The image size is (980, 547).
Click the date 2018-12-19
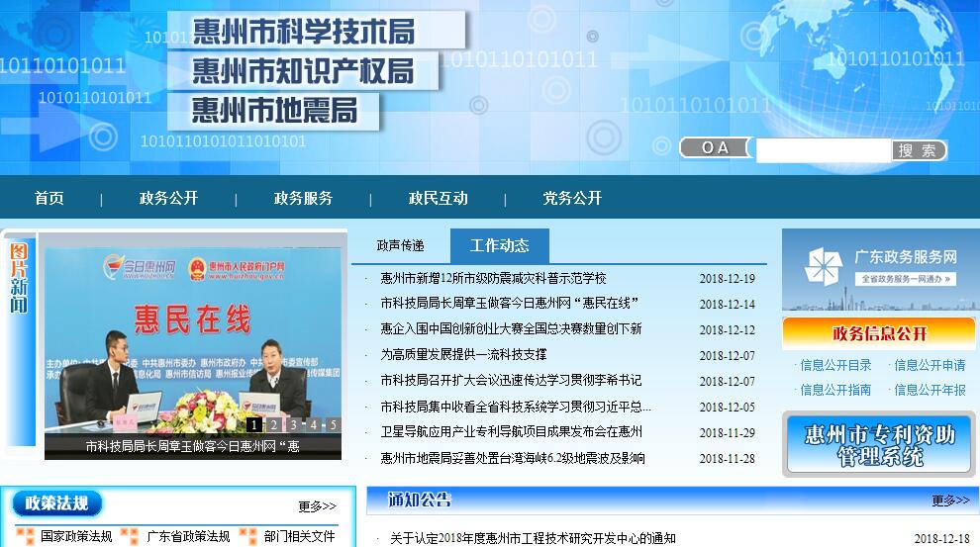coord(727,279)
